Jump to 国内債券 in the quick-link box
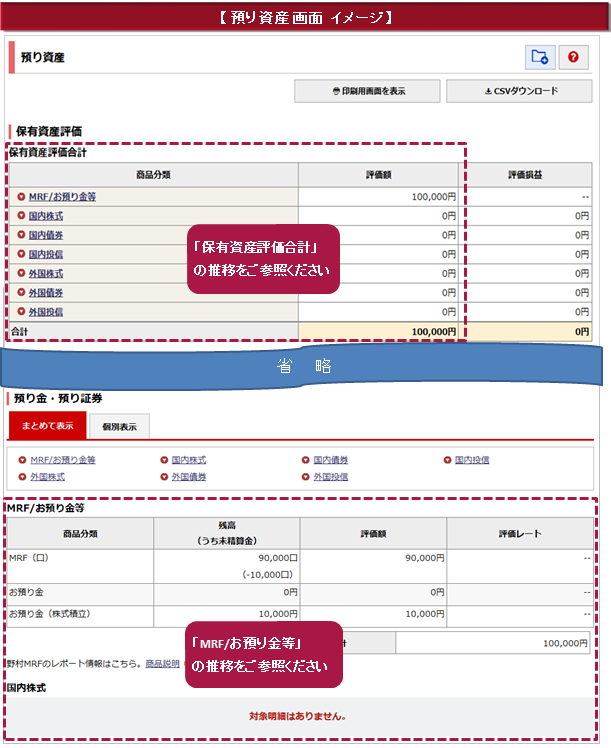The height and width of the screenshot is (748, 611). point(331,460)
